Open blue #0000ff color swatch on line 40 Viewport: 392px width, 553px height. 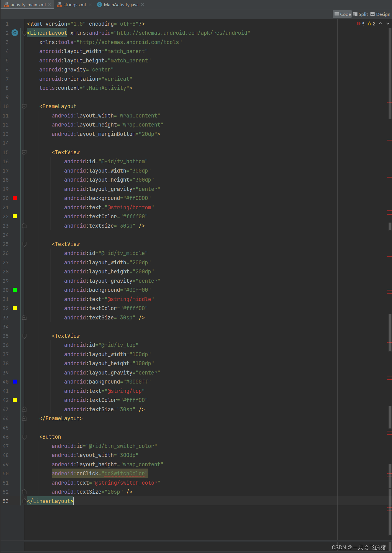pos(15,382)
